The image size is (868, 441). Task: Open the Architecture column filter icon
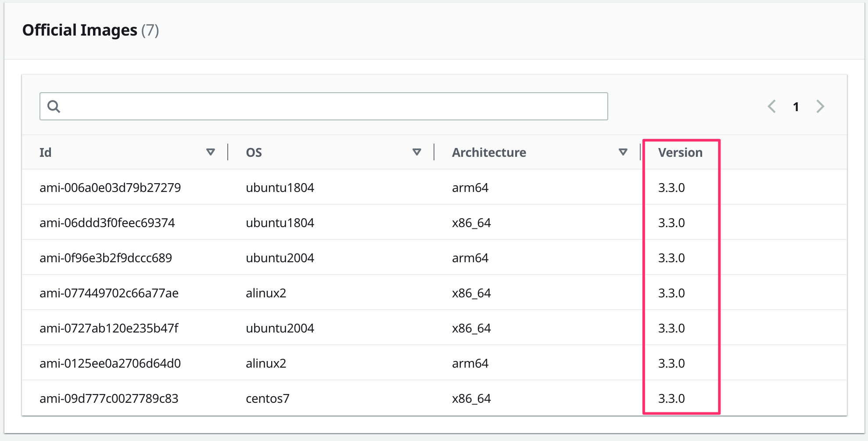(x=622, y=152)
